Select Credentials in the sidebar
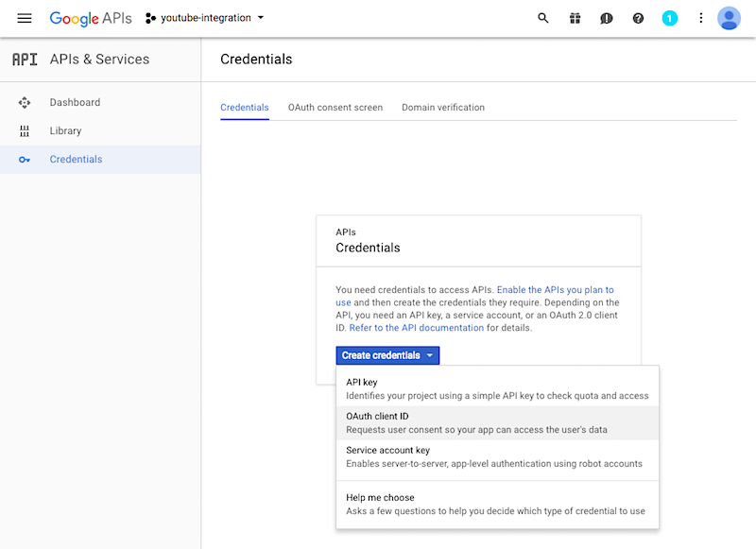 point(76,159)
